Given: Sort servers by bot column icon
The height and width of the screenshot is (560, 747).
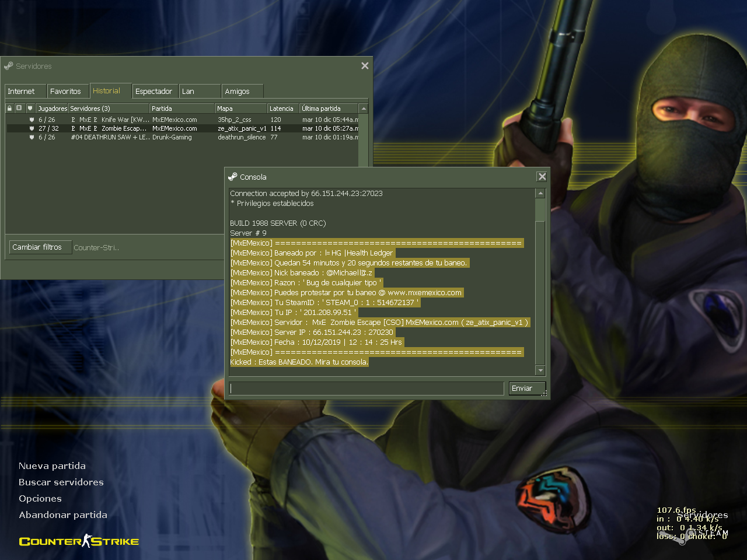Looking at the screenshot, I should 20,108.
